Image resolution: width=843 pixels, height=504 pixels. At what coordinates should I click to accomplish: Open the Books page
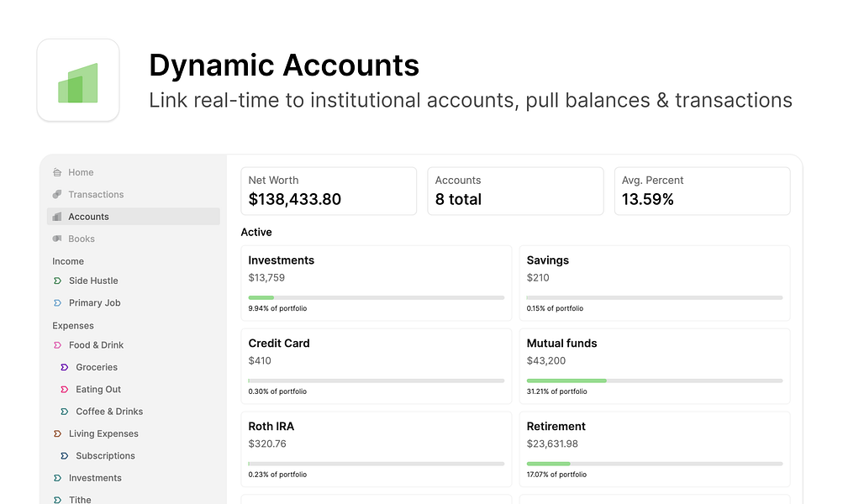click(82, 239)
